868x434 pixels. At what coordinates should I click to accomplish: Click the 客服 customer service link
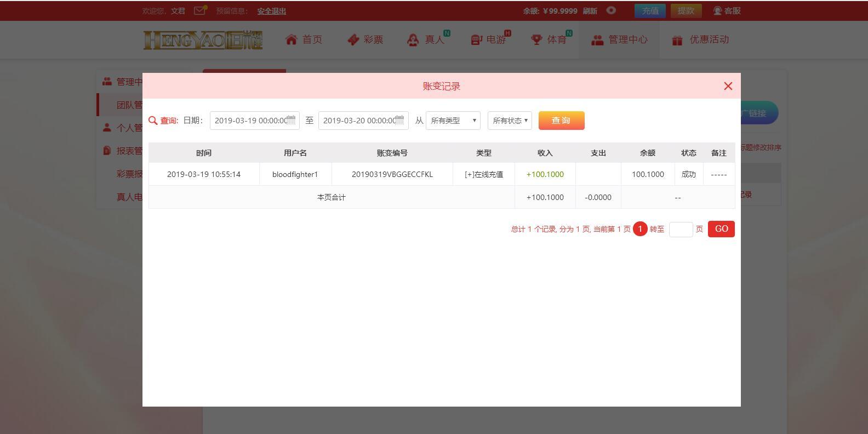[x=732, y=10]
